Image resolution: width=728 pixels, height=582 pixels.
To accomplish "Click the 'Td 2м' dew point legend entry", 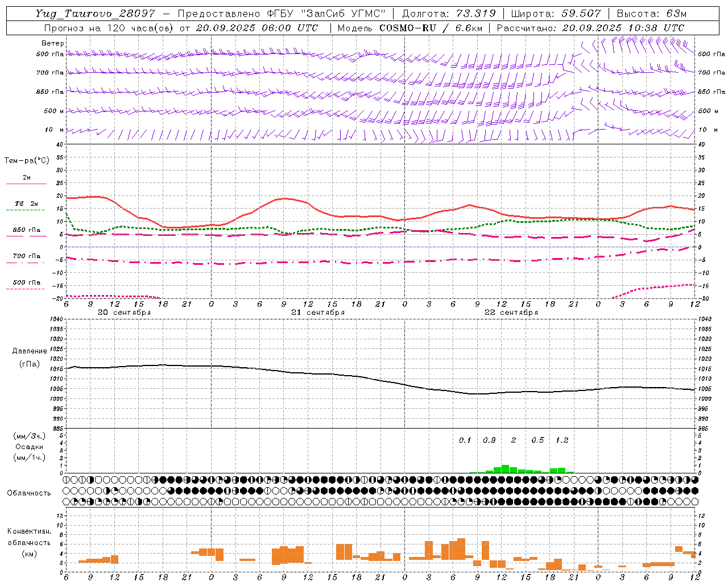I will (27, 203).
